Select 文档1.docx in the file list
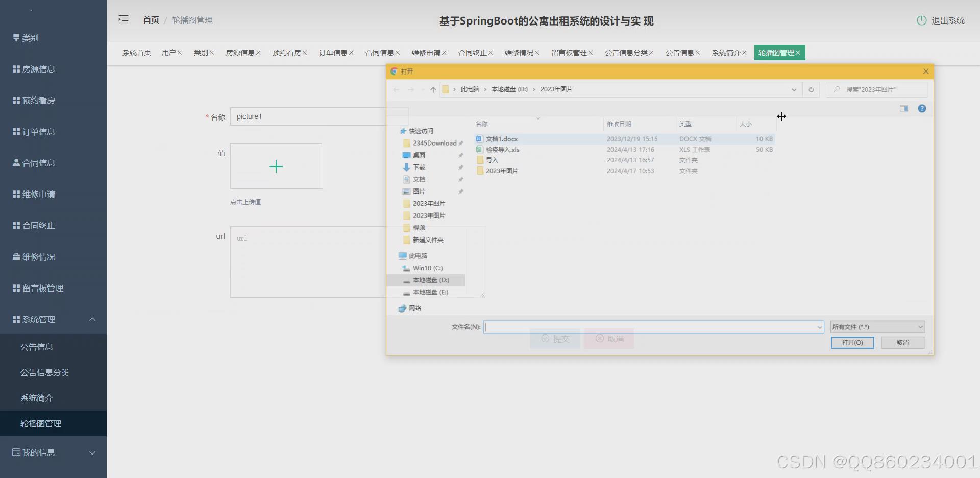The image size is (980, 478). 502,138
